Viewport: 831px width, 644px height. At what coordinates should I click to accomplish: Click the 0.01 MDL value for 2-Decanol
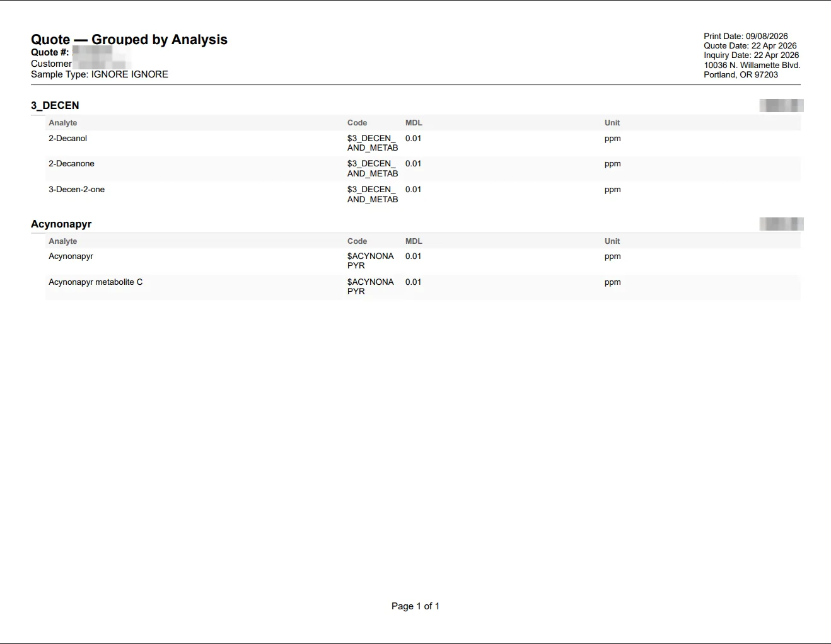pos(413,139)
